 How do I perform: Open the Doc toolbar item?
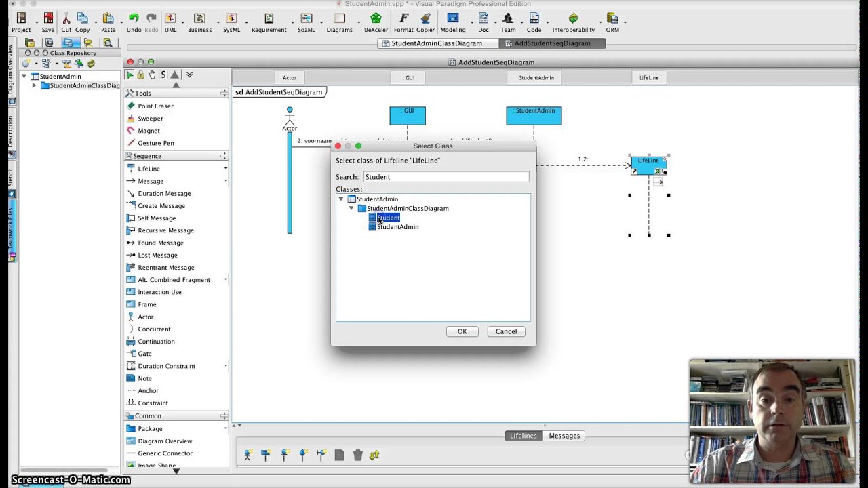point(483,22)
